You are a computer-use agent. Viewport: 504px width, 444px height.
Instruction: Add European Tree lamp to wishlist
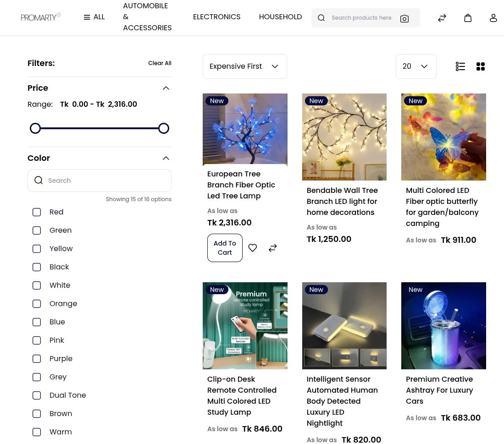[253, 248]
